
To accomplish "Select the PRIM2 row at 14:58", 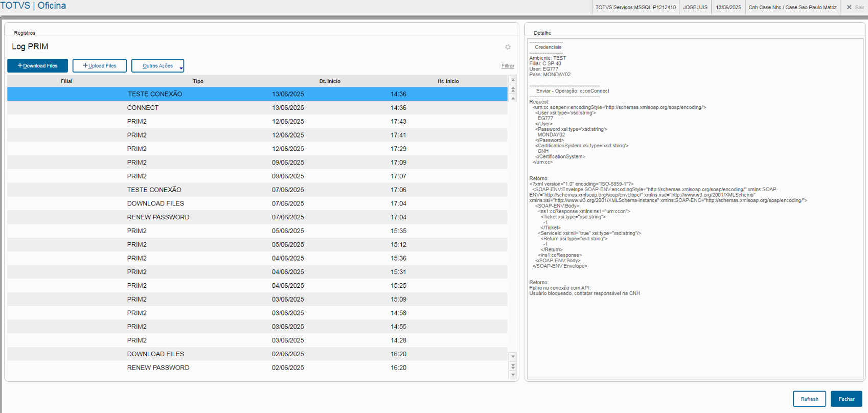I will 257,313.
